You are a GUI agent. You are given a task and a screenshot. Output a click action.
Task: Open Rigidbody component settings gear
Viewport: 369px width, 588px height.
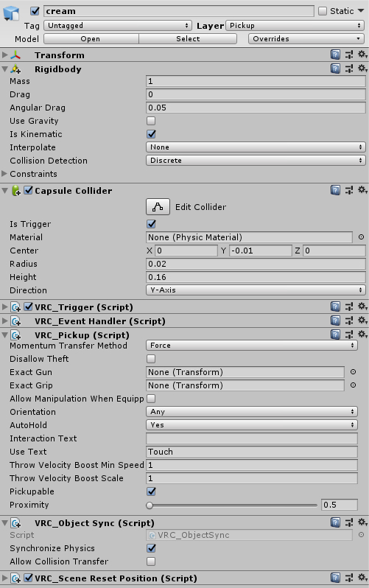click(x=362, y=69)
